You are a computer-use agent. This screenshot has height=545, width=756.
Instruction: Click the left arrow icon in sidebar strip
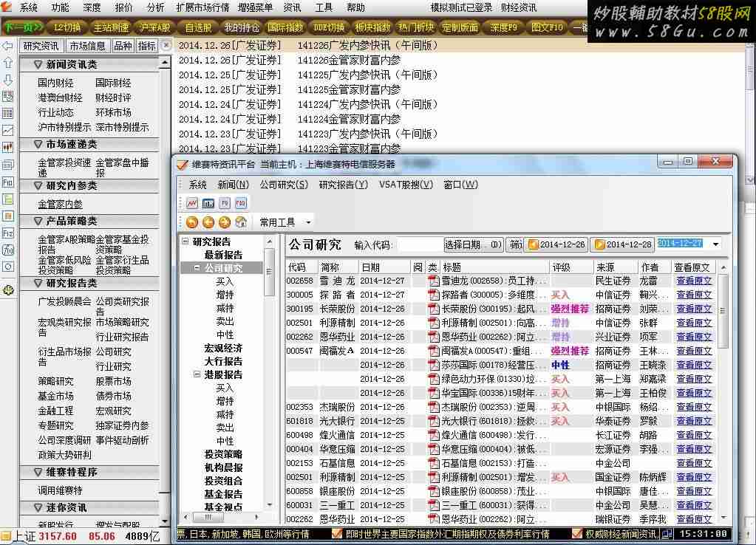[7, 47]
